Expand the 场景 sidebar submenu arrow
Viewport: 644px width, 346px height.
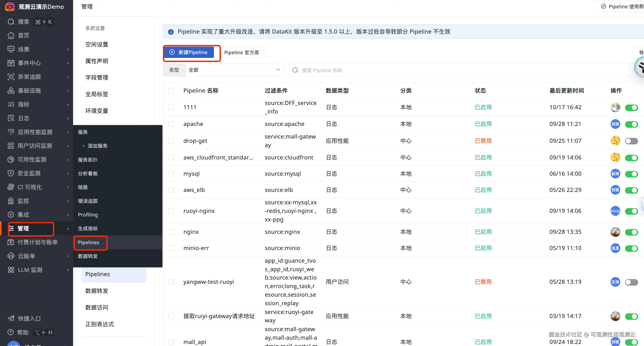click(x=68, y=49)
